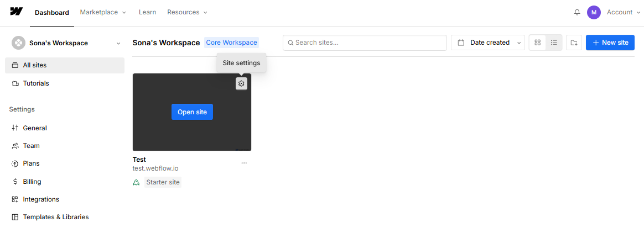Click the test.webflow.io link
Viewport: 644px width, 233px height.
(x=155, y=168)
